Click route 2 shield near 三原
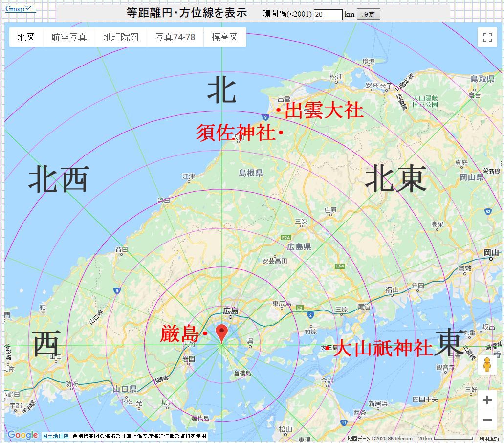Viewport: 504px width, 443px height. [x=310, y=315]
